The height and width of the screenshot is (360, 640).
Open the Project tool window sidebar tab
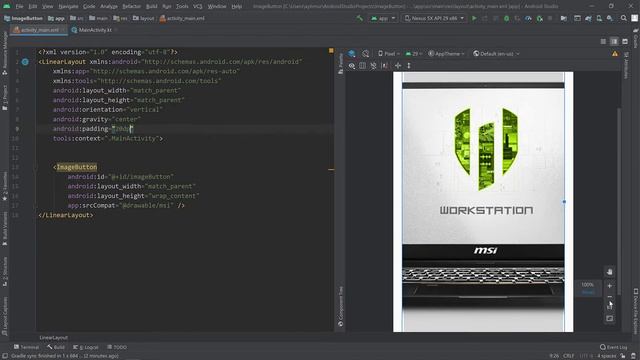pos(4,98)
